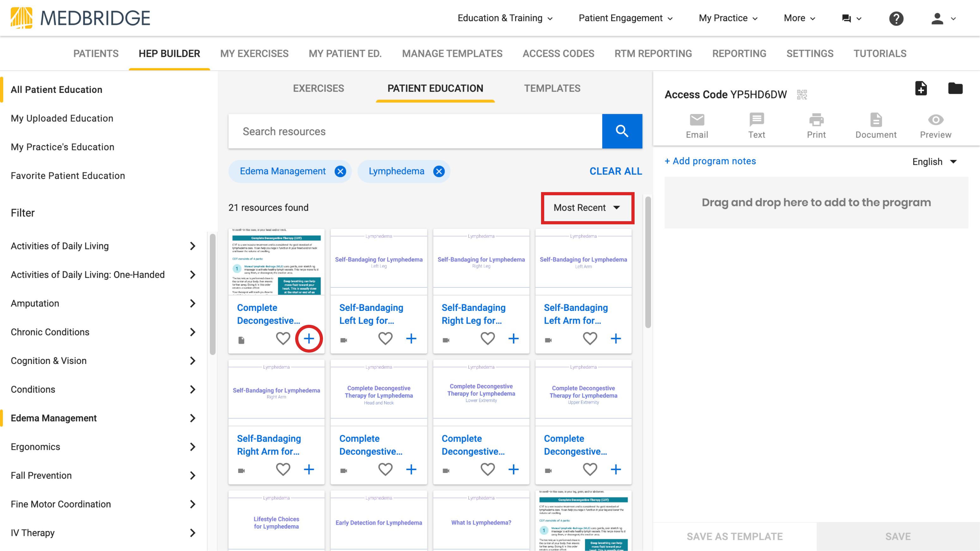The image size is (980, 551).
Task: Favorite the Lower Extremity Decongestive resource
Action: coord(488,469)
